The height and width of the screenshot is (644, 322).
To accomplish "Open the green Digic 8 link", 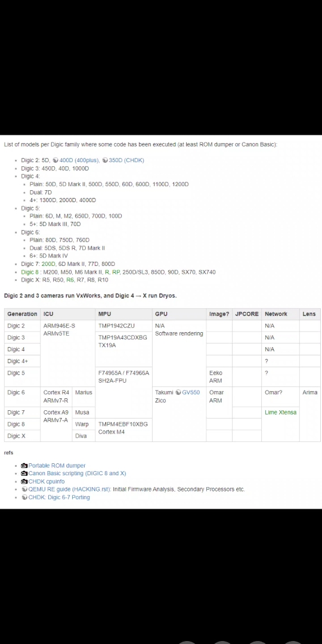I will [x=30, y=272].
